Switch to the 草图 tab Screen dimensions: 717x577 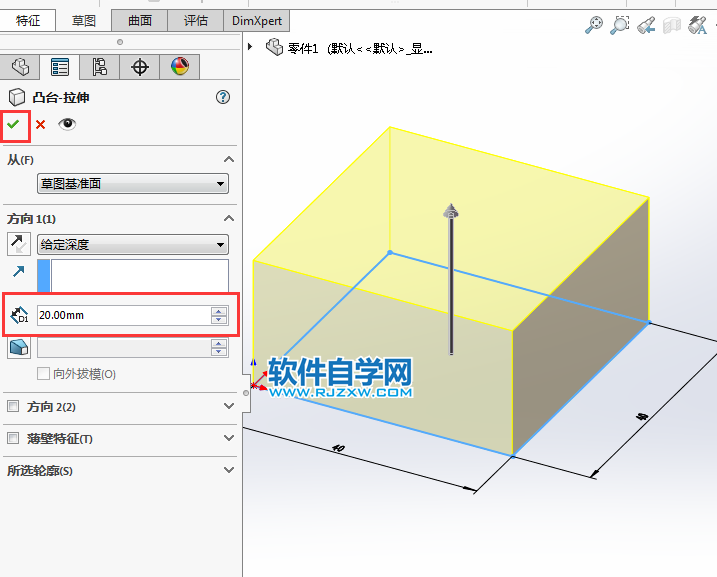click(84, 21)
